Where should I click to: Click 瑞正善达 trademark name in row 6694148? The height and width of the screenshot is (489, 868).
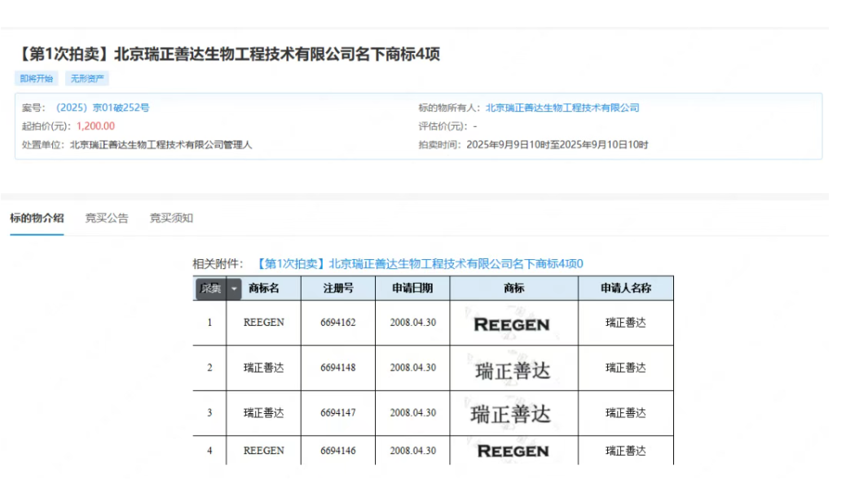click(x=263, y=368)
